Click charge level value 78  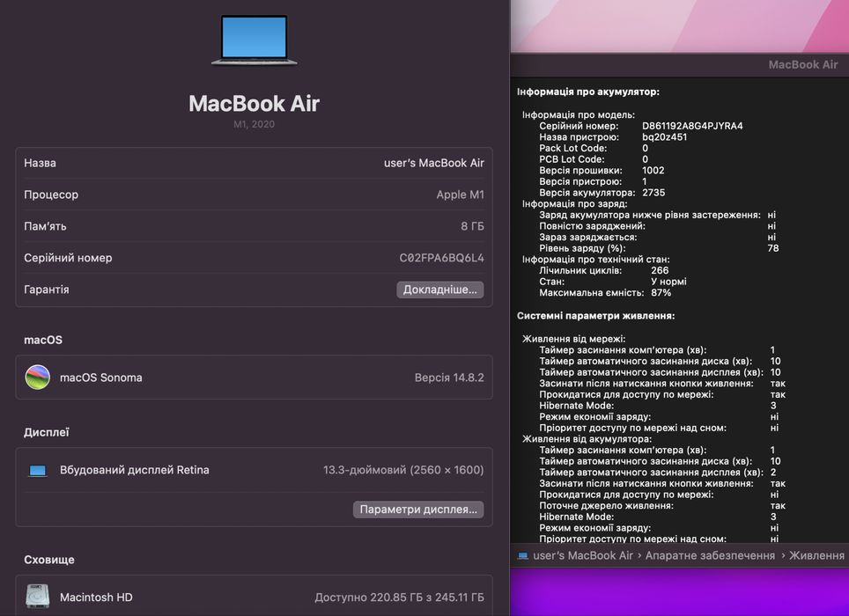[x=773, y=248]
